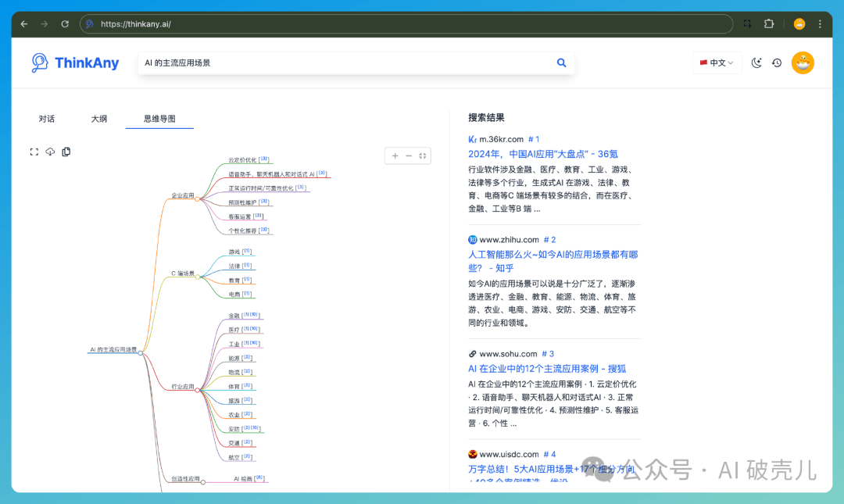
Task: Collapse the root node AI 的主流应用场景
Action: pyautogui.click(x=141, y=353)
